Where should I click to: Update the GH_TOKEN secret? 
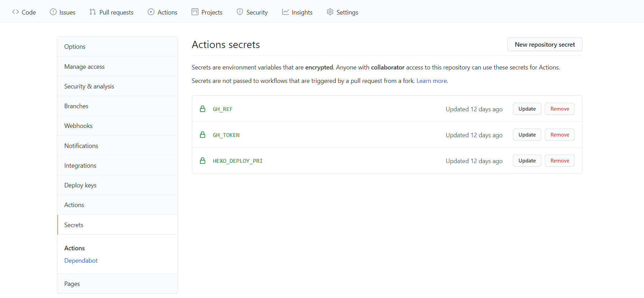click(527, 135)
